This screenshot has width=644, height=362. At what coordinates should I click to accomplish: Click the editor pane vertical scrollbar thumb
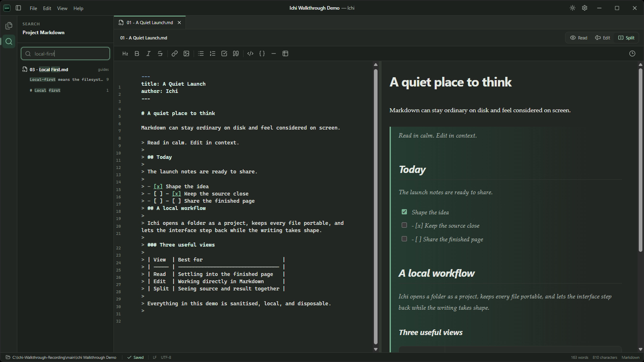[376, 207]
